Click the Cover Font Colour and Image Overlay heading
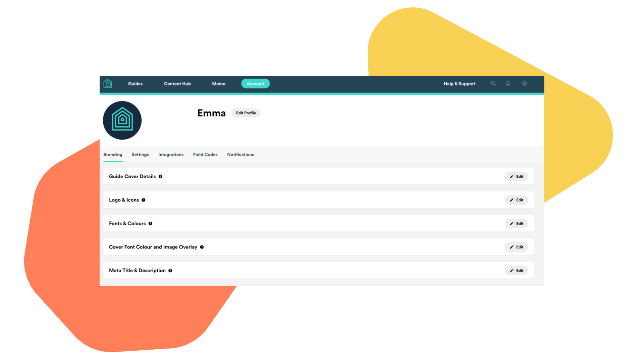The image size is (644, 362). [153, 247]
